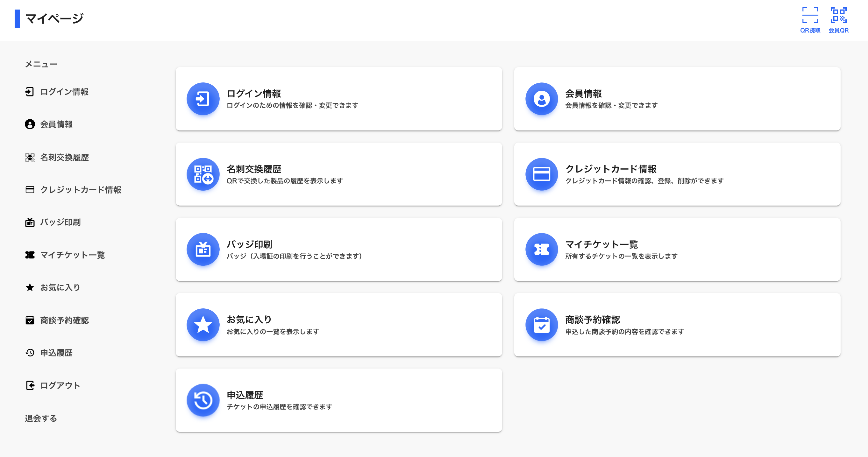Show the 会員QR code icon
This screenshot has height=457, width=868.
tap(838, 15)
